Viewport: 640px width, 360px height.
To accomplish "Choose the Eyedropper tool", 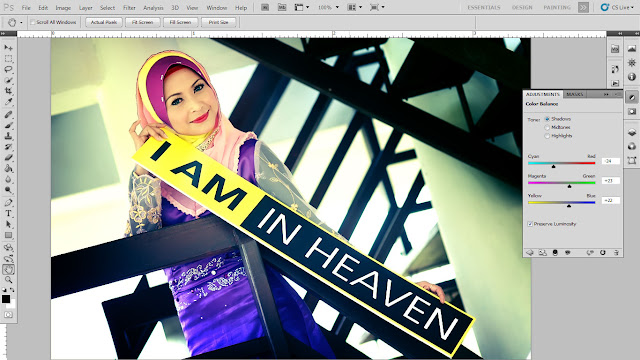I will [x=8, y=101].
